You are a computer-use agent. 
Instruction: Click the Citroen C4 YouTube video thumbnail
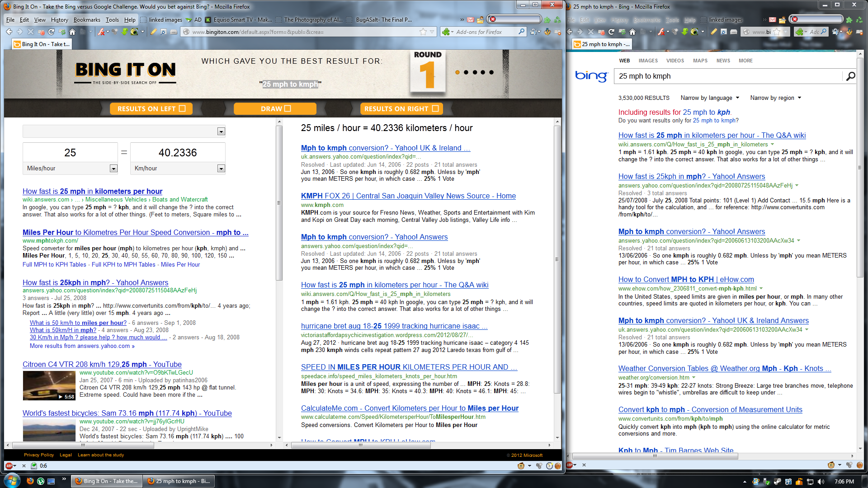(49, 385)
